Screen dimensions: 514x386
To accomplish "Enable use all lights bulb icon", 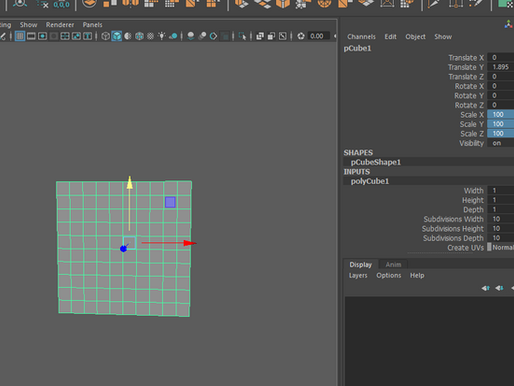I will pyautogui.click(x=162, y=36).
